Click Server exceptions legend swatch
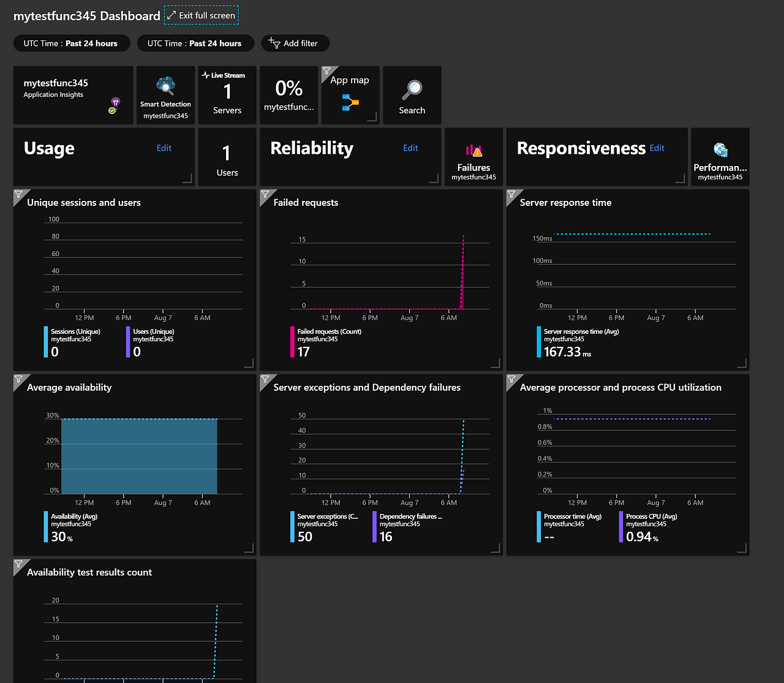The width and height of the screenshot is (784, 683). tap(292, 527)
